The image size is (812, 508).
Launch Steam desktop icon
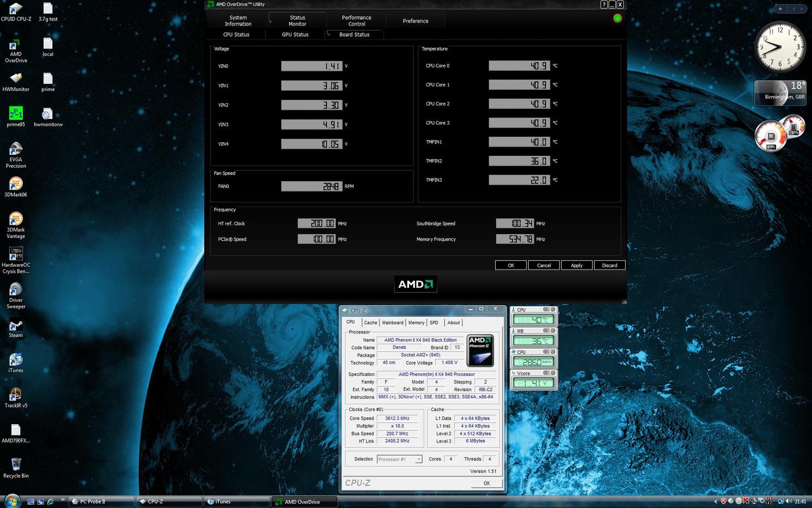[x=16, y=328]
